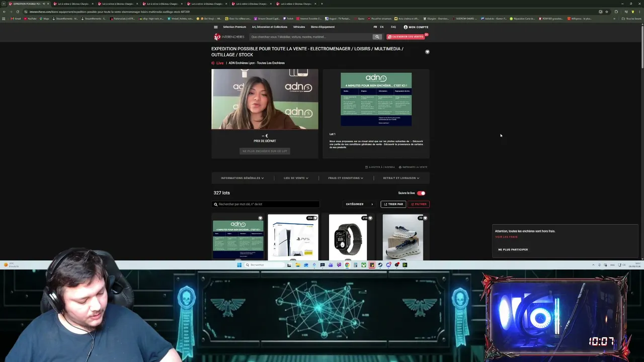
Task: Switch site language to FR
Action: pos(375,27)
